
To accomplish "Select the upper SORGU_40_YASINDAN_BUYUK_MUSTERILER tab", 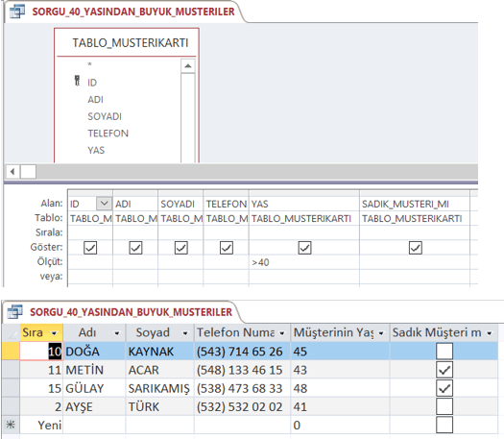I will [133, 12].
